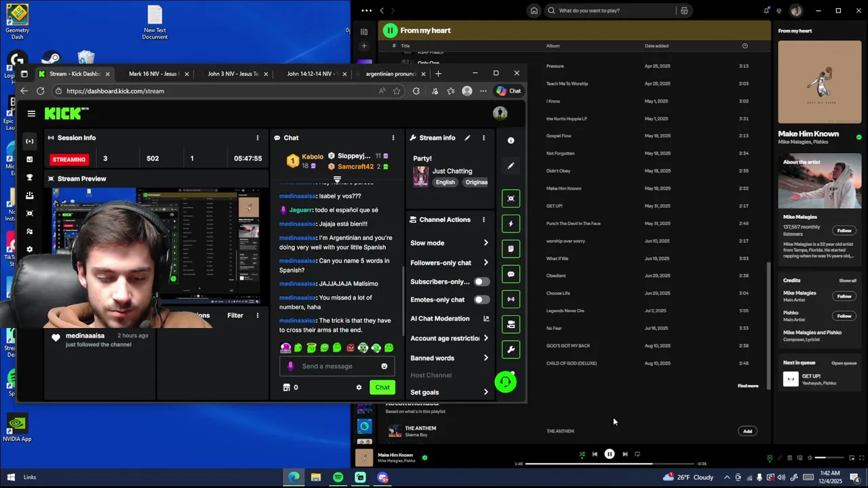Open Spotify three-dot main menu
868x488 pixels.
pyautogui.click(x=367, y=10)
